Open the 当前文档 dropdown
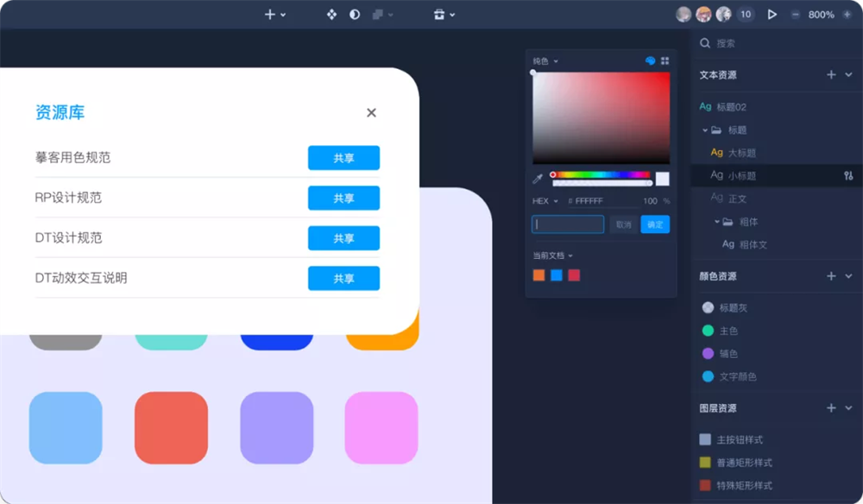Viewport: 863px width, 504px height. pyautogui.click(x=552, y=255)
